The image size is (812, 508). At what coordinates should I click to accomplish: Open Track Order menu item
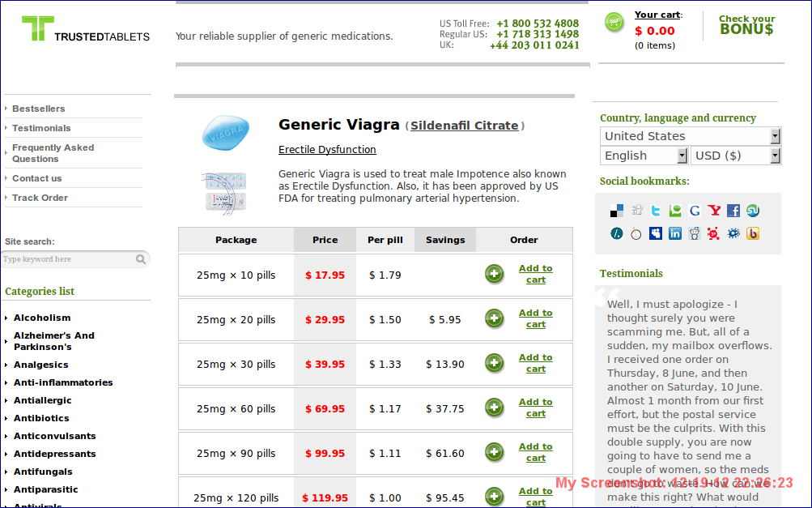pyautogui.click(x=40, y=198)
